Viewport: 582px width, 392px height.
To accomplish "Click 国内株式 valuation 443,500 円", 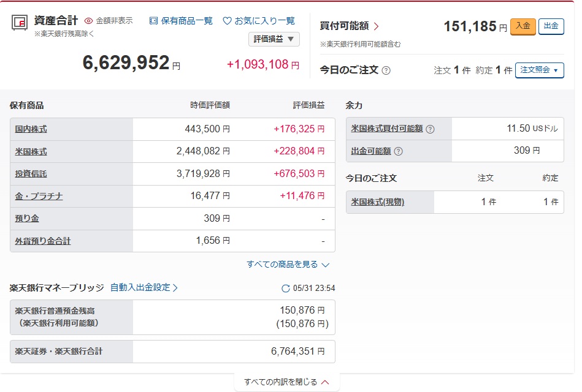I will click(x=207, y=129).
